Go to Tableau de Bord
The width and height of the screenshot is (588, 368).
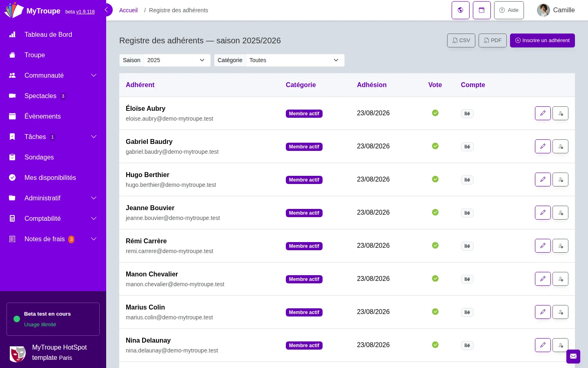(53, 34)
